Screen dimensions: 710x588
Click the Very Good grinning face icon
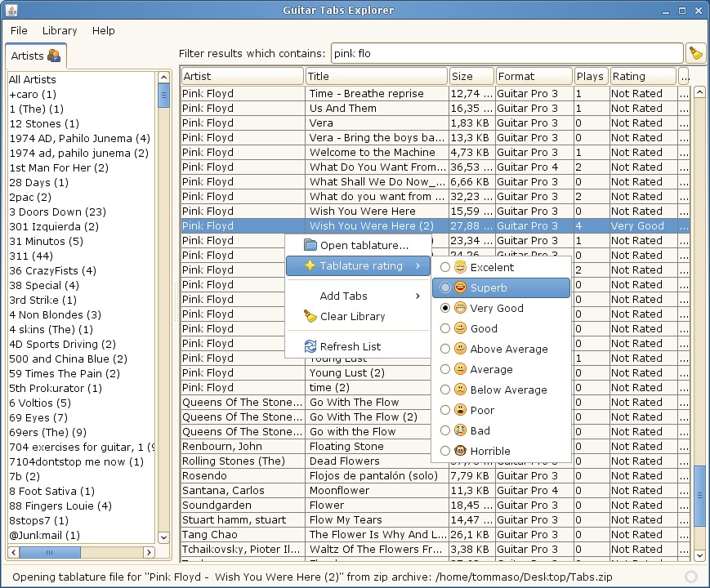click(460, 308)
